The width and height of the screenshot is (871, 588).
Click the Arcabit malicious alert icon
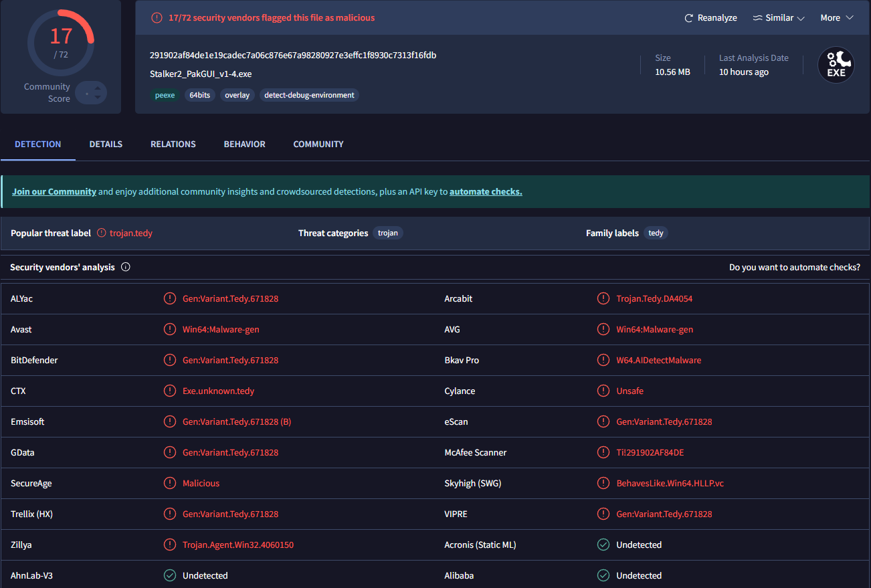click(x=603, y=298)
